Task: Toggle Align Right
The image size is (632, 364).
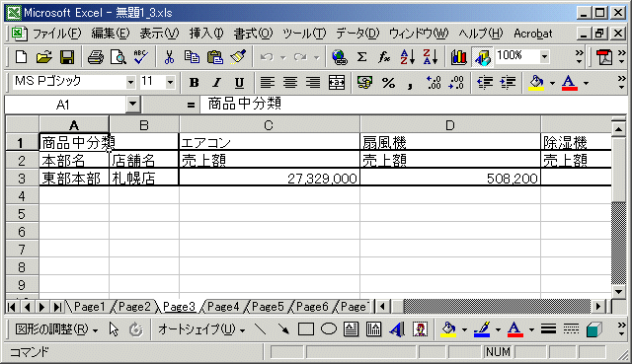Action: (x=313, y=83)
